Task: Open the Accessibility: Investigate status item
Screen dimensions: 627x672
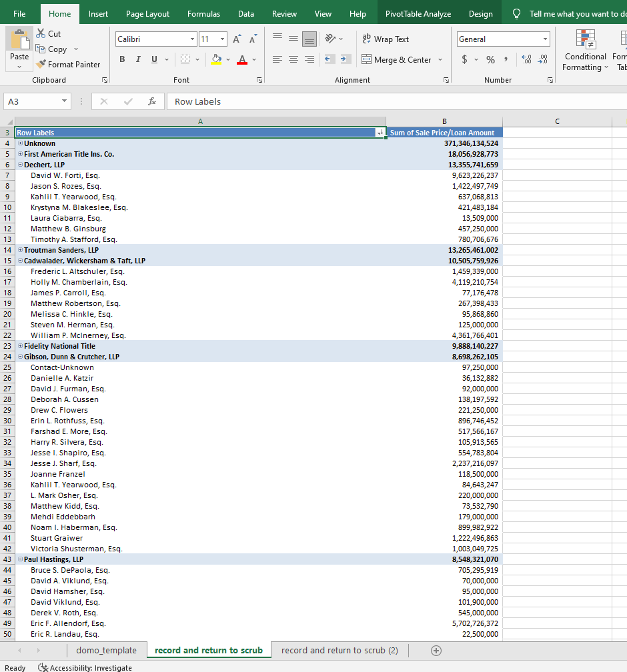Action: [85, 668]
